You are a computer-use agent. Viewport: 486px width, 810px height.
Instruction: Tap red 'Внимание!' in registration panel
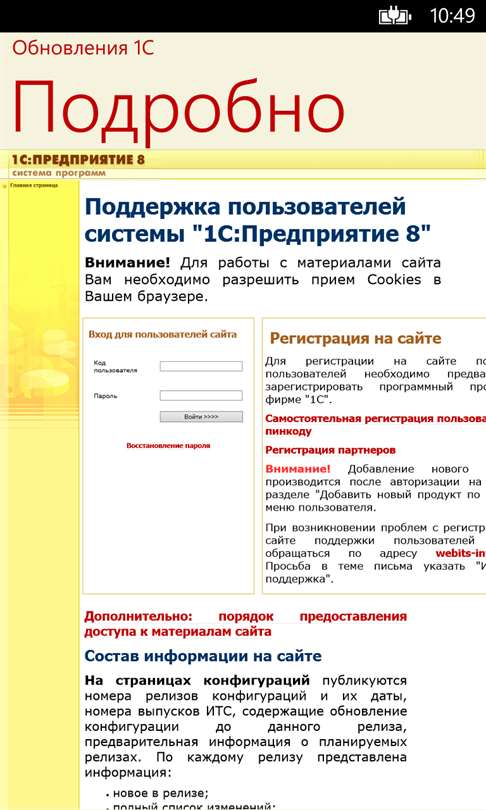coord(297,469)
